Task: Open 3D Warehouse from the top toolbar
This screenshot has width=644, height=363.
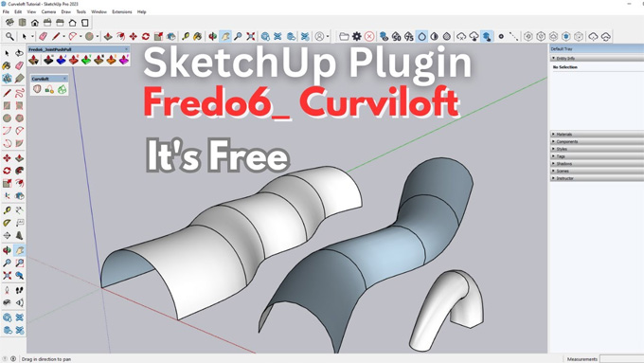Action: pyautogui.click(x=265, y=37)
